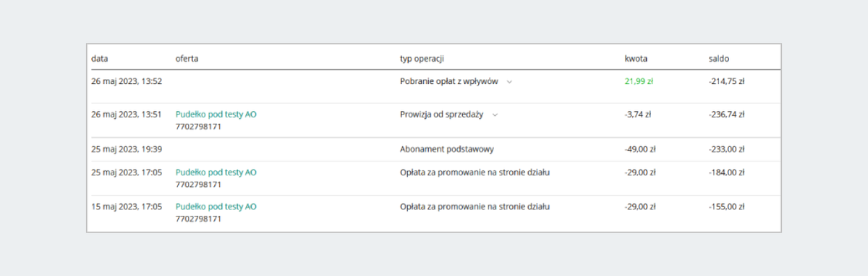Viewport: 868px width, 276px height.
Task: Expand the Pobranie opłat z wpływów chevron
Action: point(510,82)
